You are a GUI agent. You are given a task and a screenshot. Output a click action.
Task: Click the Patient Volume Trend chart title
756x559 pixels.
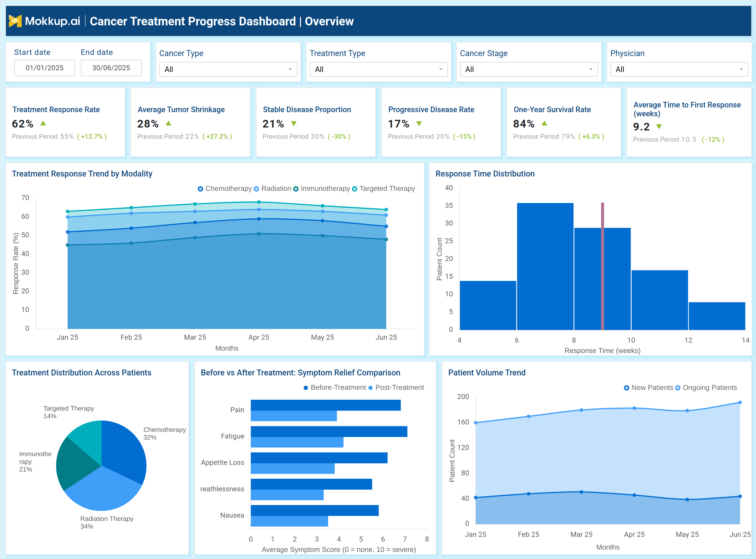486,373
